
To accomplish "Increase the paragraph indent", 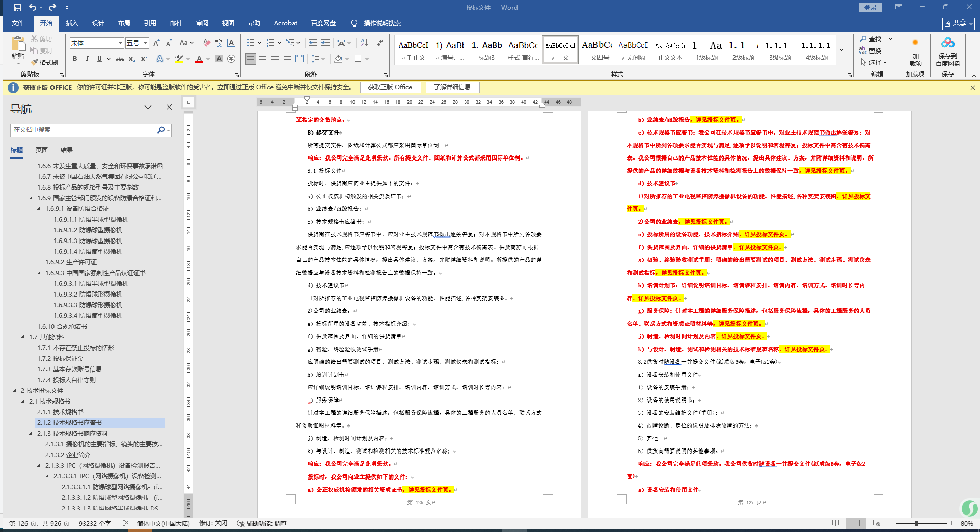I will click(x=325, y=43).
